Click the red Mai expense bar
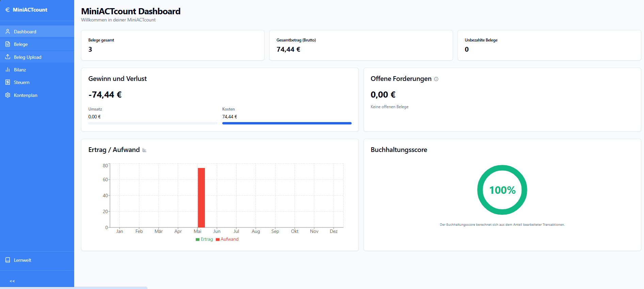 [201, 198]
